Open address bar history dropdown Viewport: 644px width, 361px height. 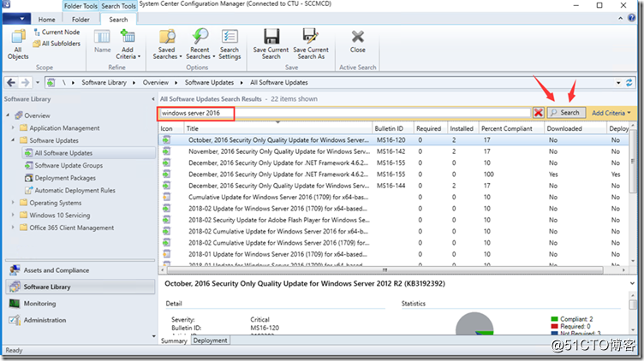pos(618,82)
